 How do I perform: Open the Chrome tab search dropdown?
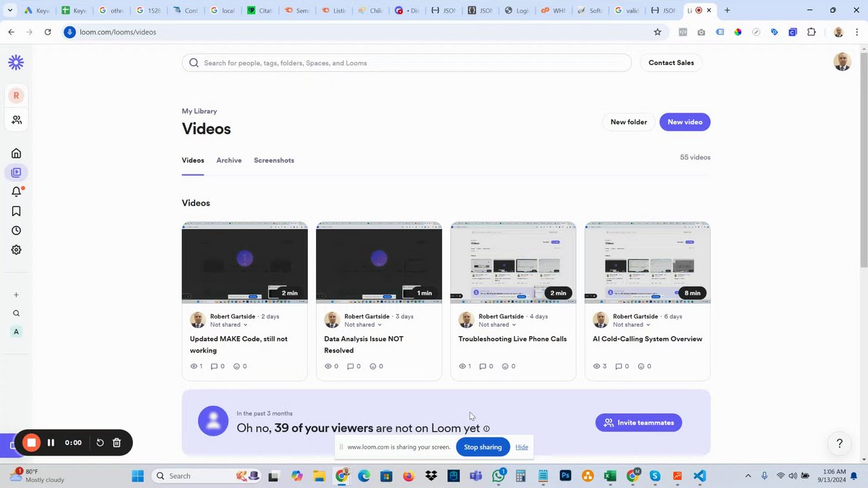[x=10, y=10]
